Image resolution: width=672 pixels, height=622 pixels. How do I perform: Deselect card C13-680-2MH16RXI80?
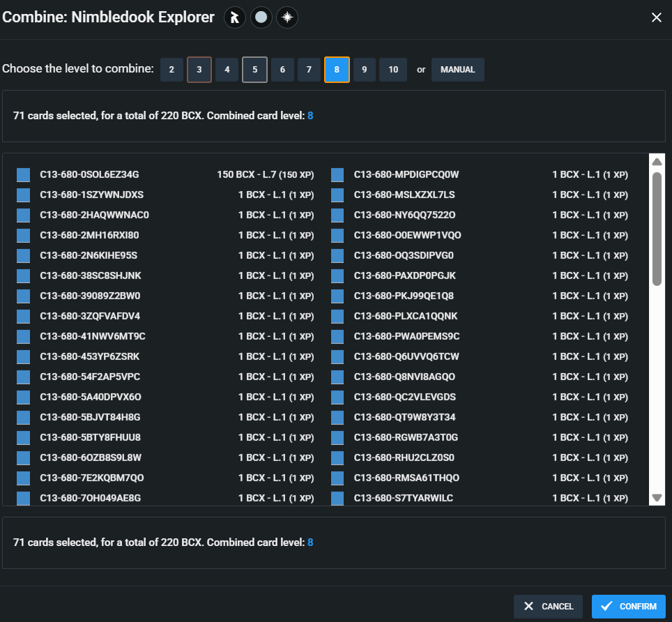[24, 235]
